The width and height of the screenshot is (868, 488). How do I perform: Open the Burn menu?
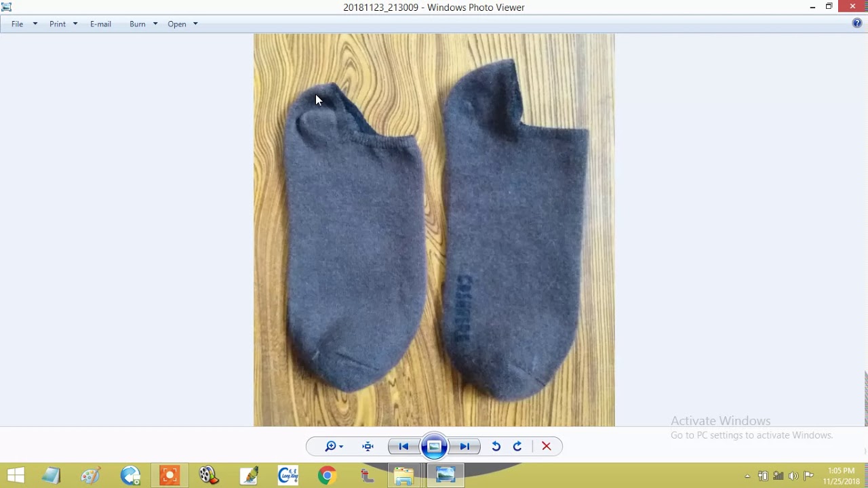(138, 24)
